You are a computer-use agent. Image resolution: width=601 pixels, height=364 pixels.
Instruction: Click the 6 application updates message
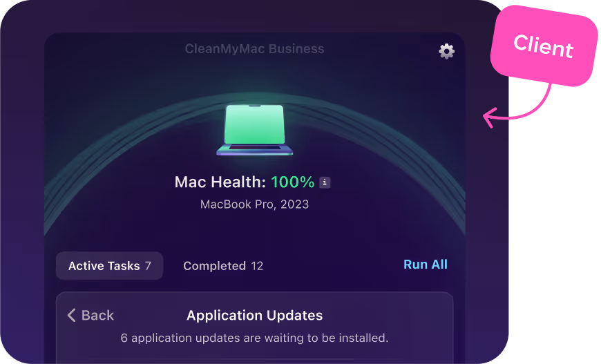254,338
